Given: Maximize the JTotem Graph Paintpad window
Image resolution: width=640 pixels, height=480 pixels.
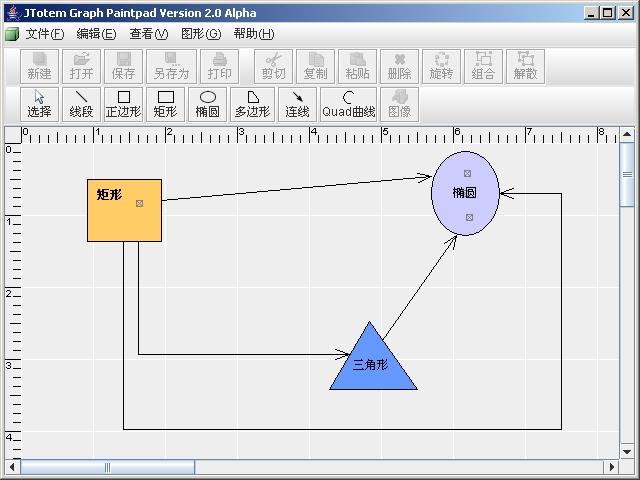Looking at the screenshot, I should pos(608,13).
